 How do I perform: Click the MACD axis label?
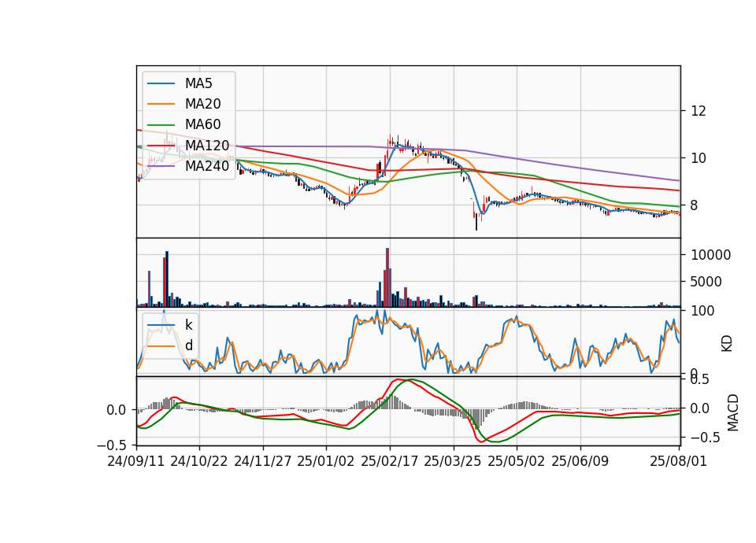point(733,412)
